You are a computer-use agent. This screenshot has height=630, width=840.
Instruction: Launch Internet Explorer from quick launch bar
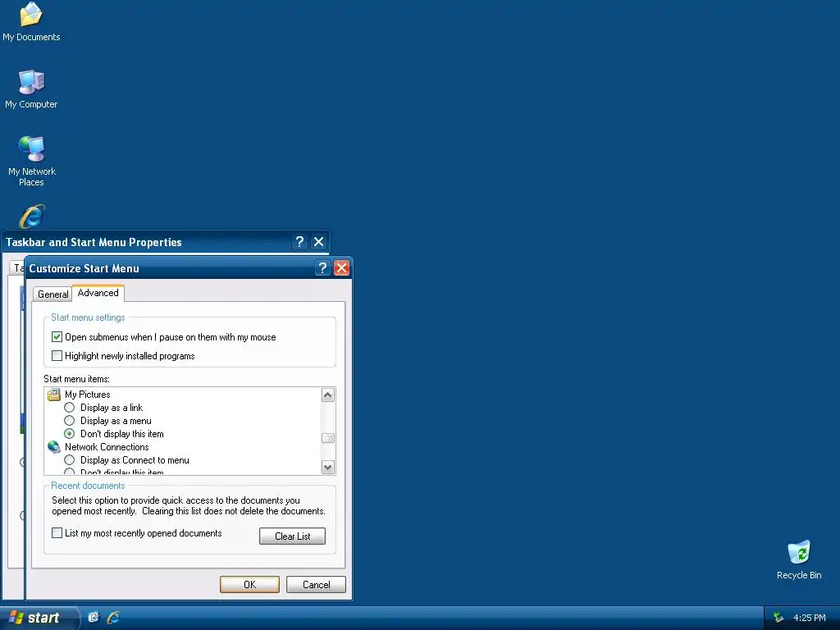[113, 618]
